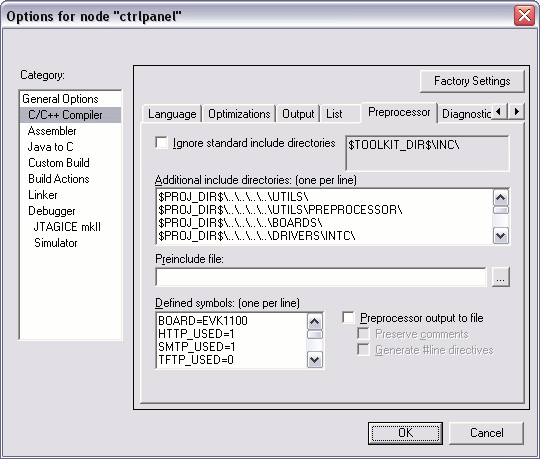Click the HTTP_USED=1 symbol line

196,334
